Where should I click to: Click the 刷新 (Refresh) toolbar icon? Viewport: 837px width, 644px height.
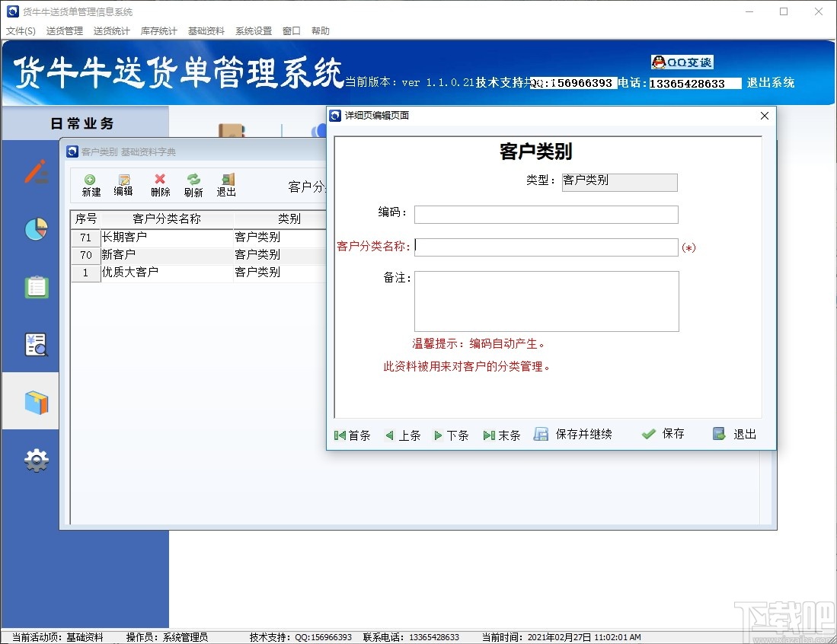193,185
